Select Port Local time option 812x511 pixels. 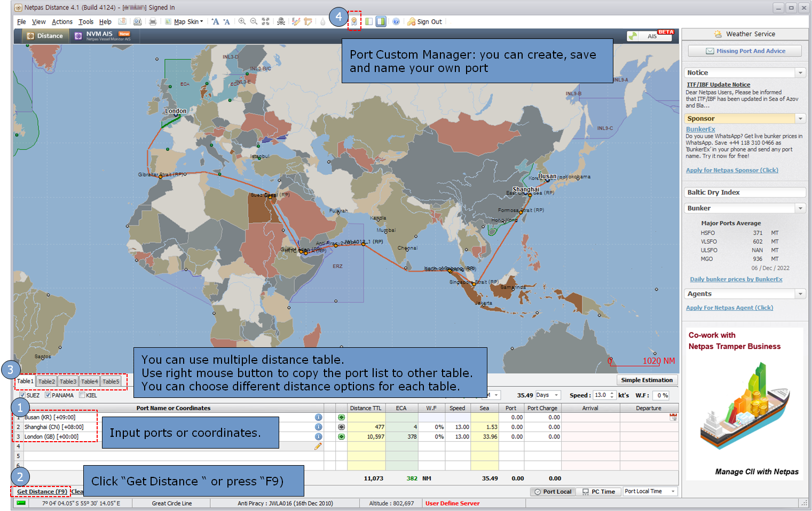coord(553,492)
